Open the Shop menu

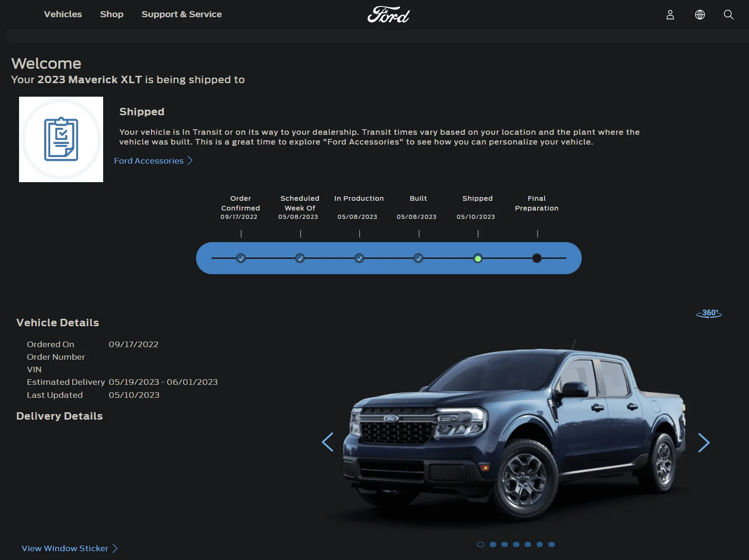(x=112, y=14)
